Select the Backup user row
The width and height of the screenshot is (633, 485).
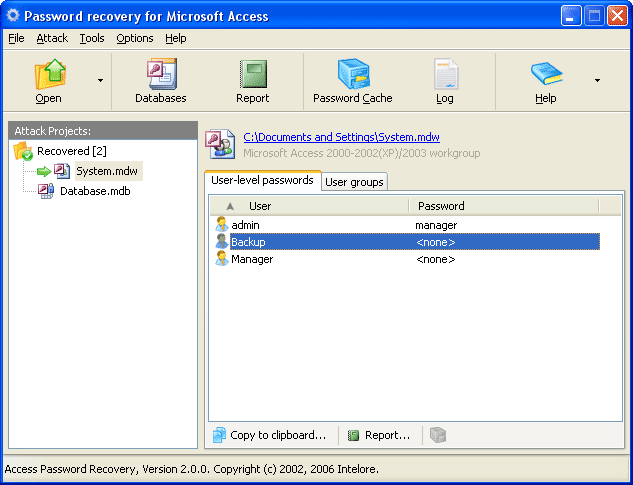[x=407, y=242]
